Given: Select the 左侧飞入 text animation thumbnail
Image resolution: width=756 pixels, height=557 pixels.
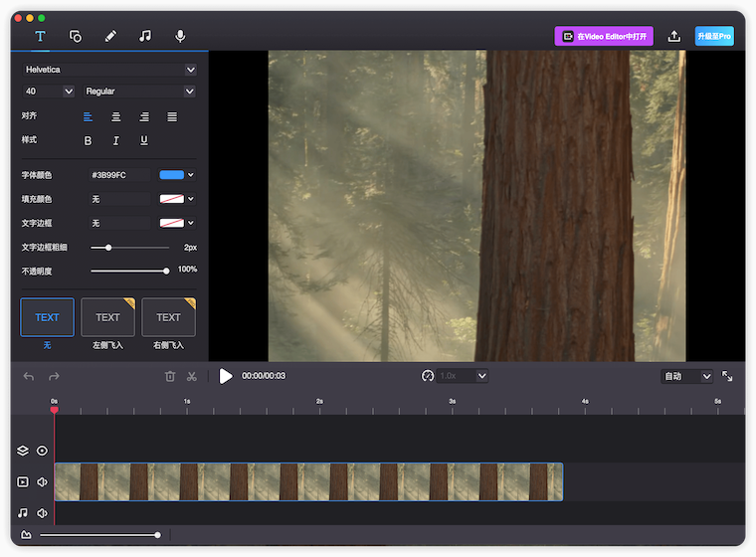Looking at the screenshot, I should click(107, 317).
